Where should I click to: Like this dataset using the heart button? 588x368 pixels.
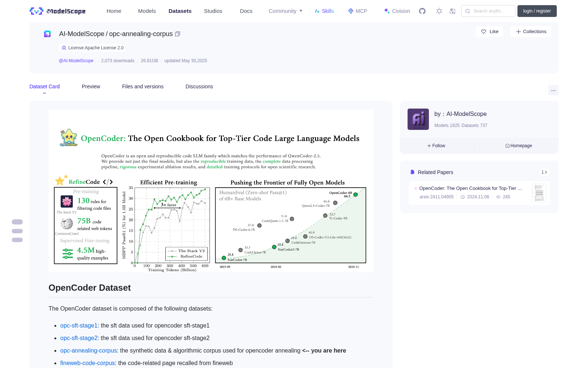490,32
